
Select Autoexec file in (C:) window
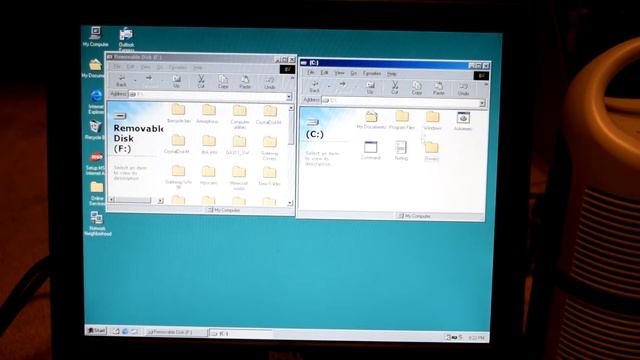tap(463, 121)
